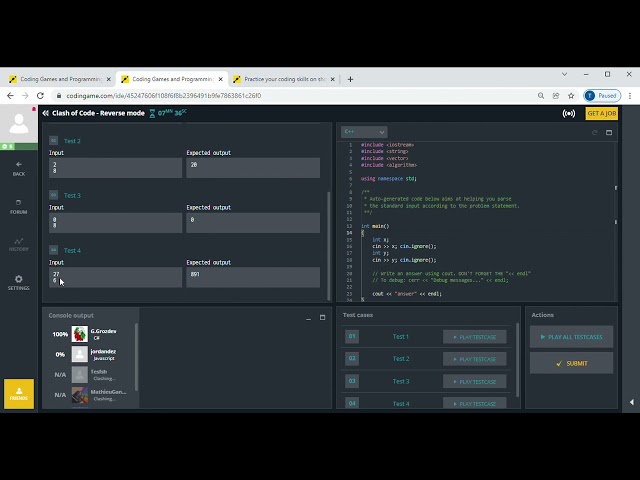640x480 pixels.
Task: Close the Practice your coding skills tab
Action: pos(332,79)
